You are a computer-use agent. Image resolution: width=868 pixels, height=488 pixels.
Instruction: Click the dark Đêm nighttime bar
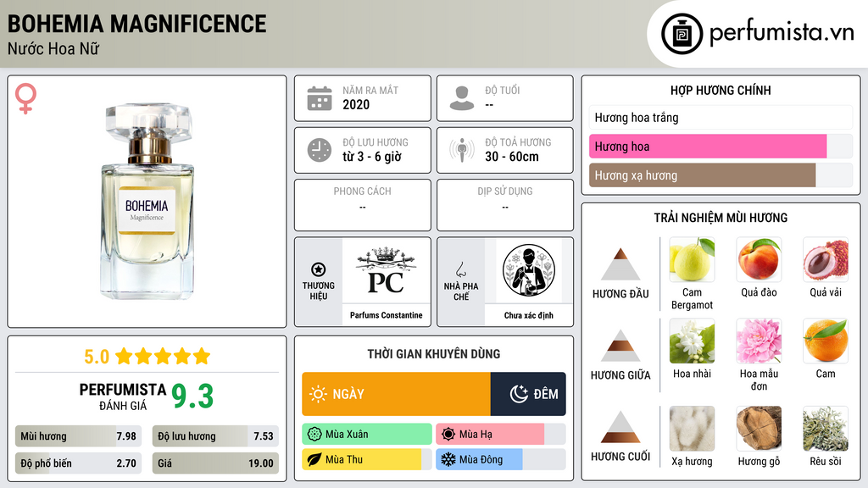(x=528, y=394)
